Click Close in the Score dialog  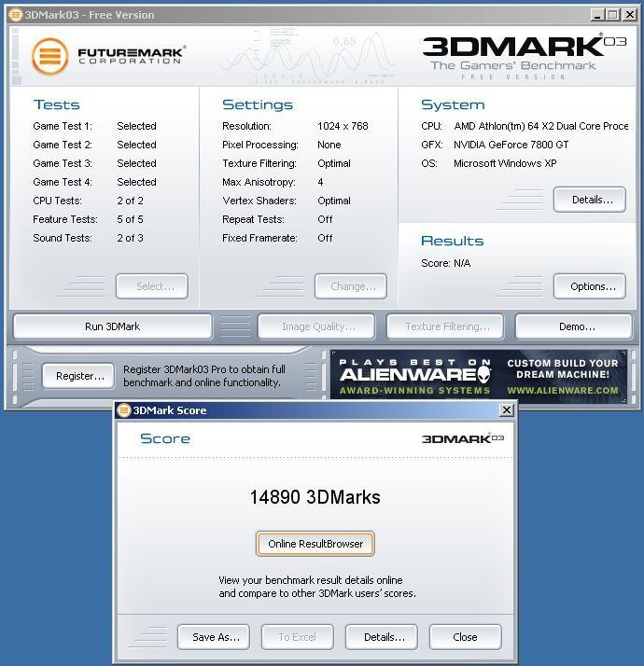coord(466,637)
